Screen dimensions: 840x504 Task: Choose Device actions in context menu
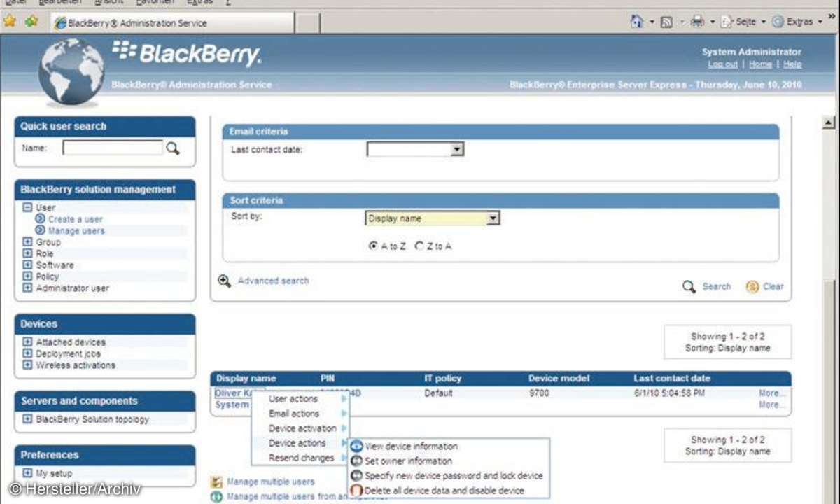(x=300, y=443)
